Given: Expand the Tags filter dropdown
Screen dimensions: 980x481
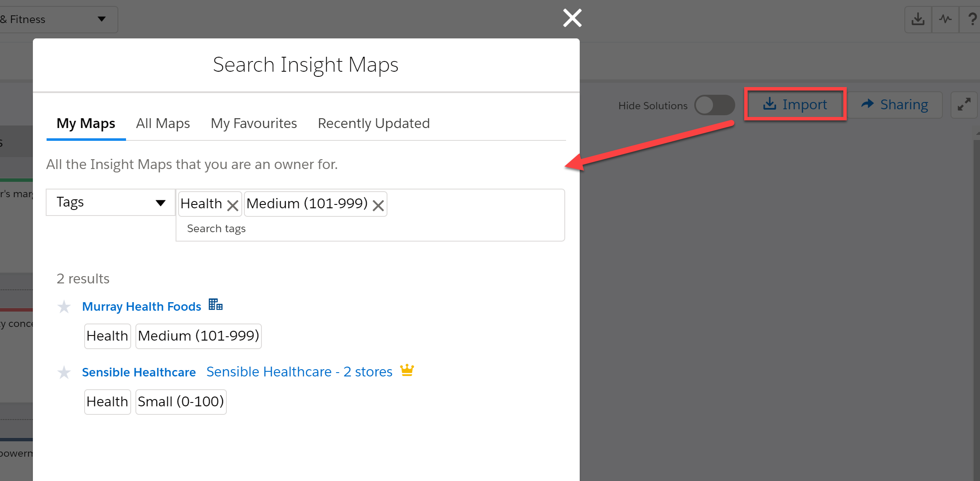Looking at the screenshot, I should (111, 202).
